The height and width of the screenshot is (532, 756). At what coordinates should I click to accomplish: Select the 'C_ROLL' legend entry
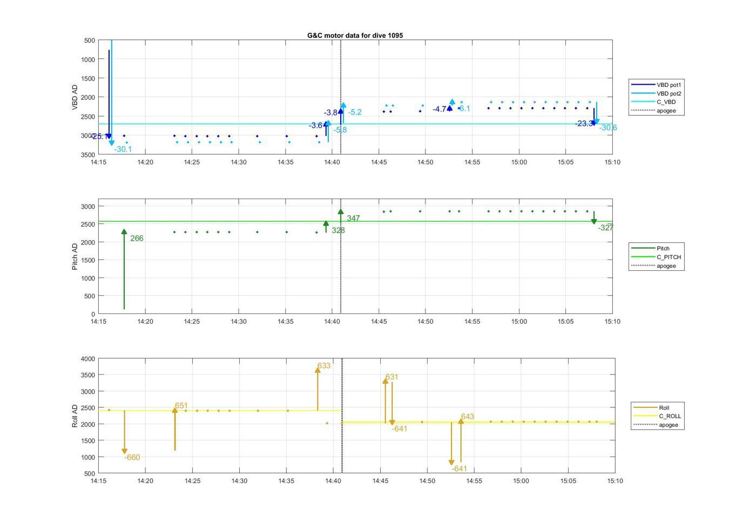(657, 416)
